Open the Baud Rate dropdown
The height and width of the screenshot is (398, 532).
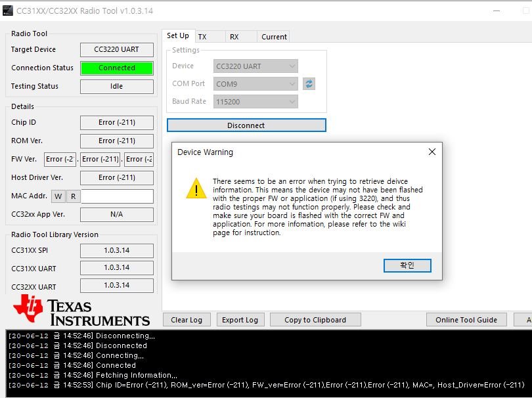[x=255, y=101]
